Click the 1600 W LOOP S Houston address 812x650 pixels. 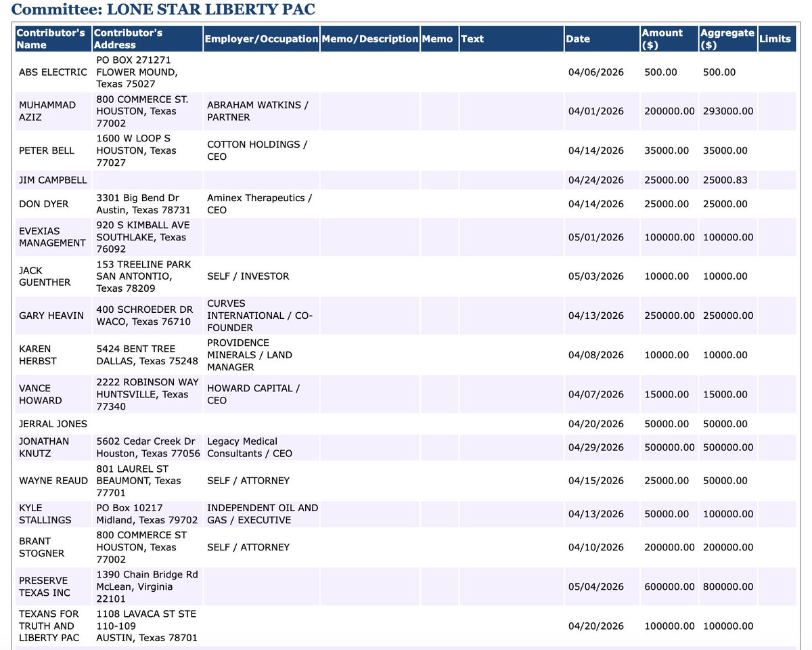136,150
